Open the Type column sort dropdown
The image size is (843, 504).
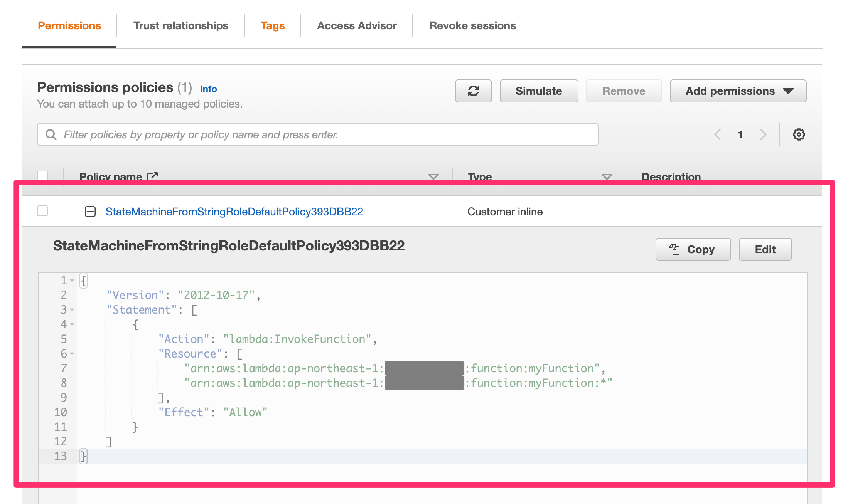(605, 177)
